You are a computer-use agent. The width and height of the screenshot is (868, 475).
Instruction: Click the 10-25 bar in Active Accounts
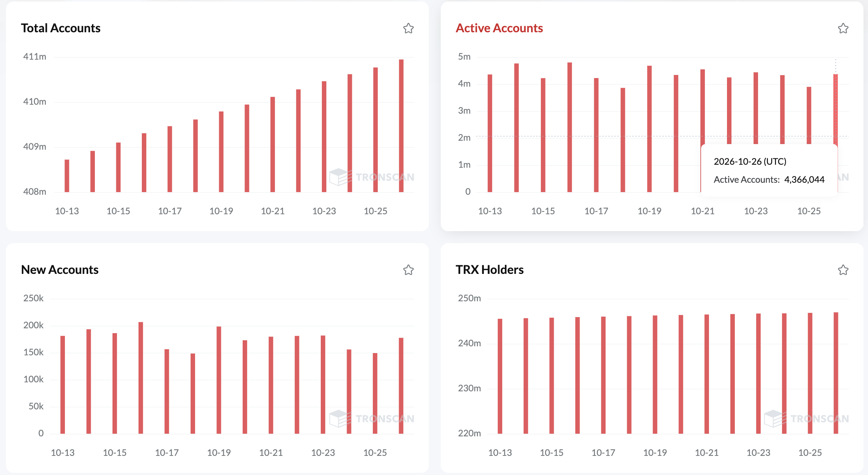pos(809,116)
